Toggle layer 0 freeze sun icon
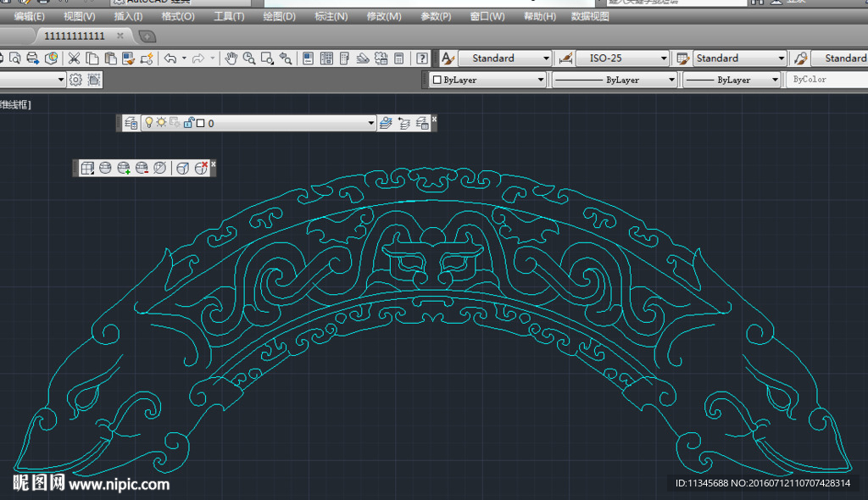The height and width of the screenshot is (500, 868). (x=161, y=122)
